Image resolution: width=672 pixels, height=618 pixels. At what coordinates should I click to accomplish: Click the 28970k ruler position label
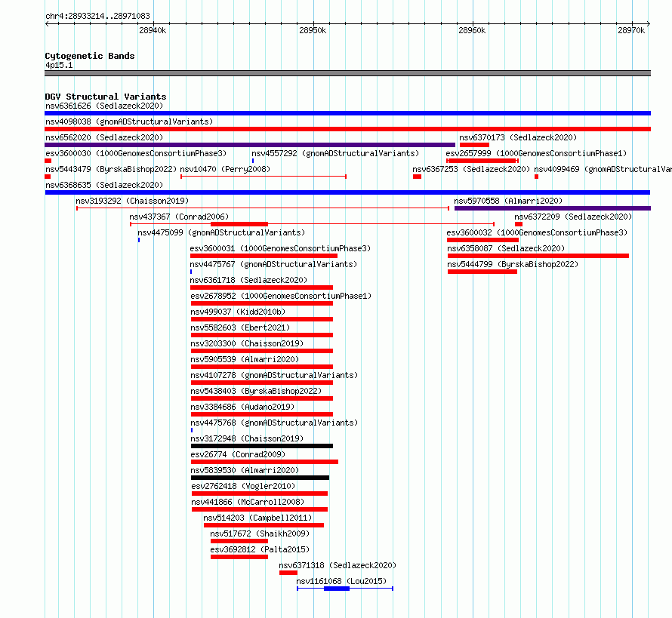(631, 30)
